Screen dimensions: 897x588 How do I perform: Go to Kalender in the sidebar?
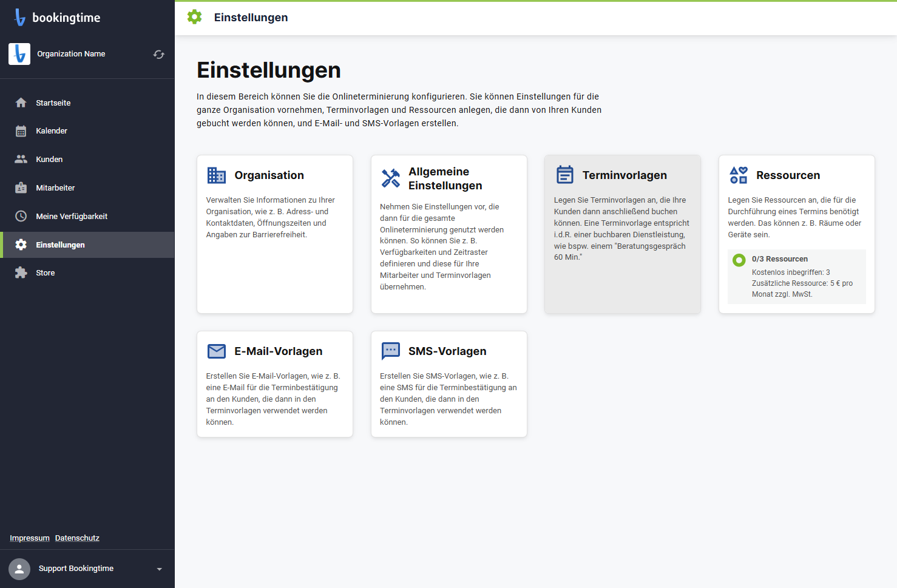tap(87, 131)
